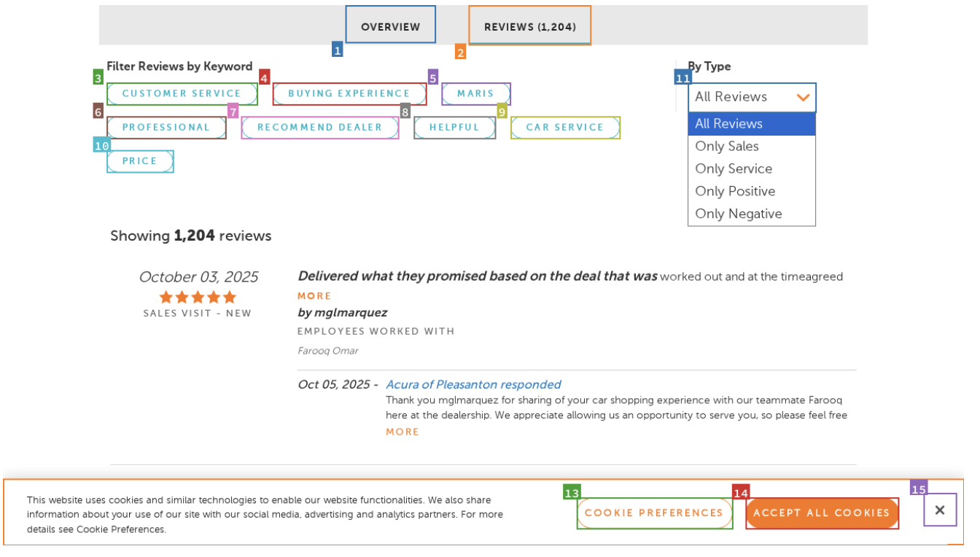
Task: Switch to the OVERVIEW tab
Action: [390, 26]
